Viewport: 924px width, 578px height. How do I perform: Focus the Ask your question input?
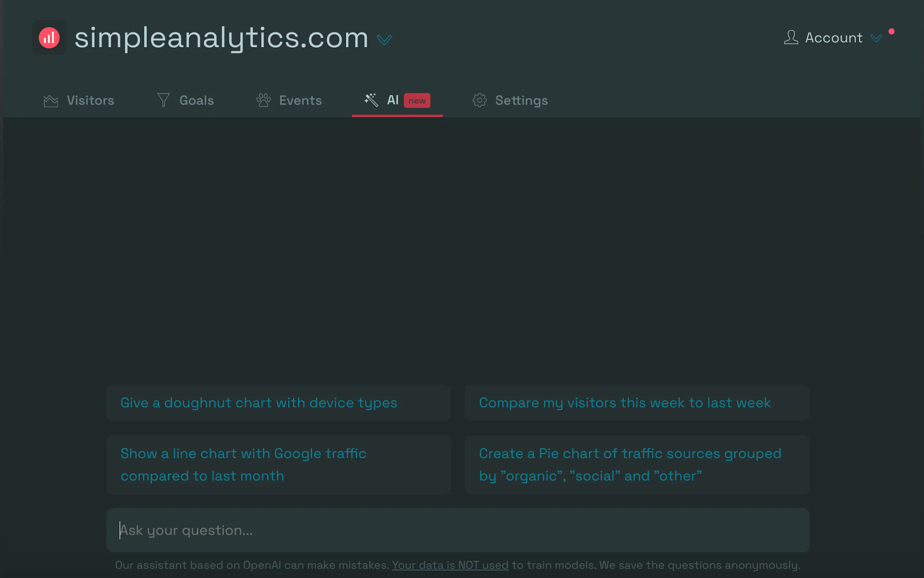[457, 530]
